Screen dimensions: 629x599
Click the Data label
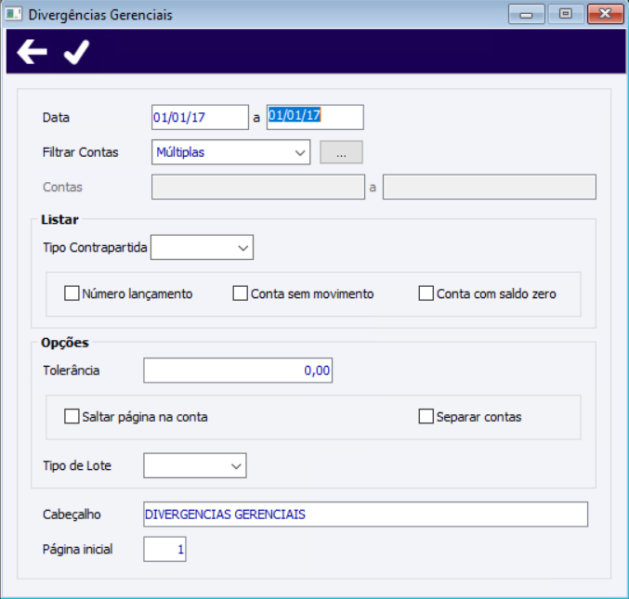pos(56,118)
